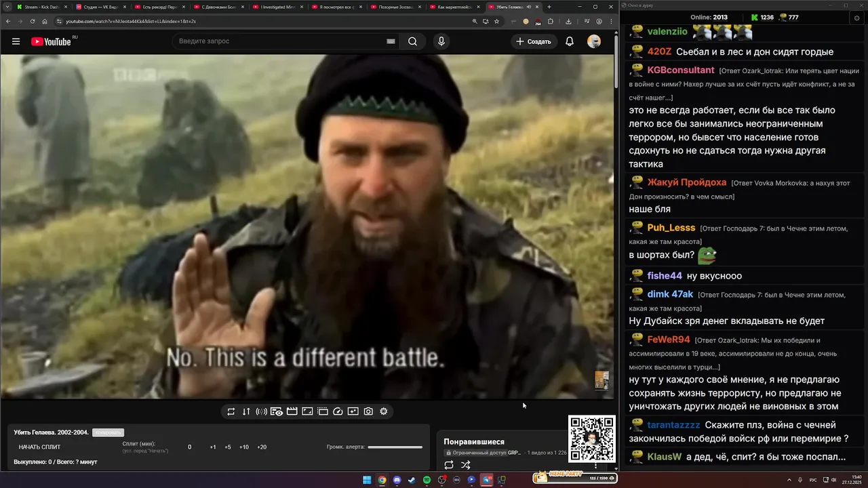Screen dimensions: 868x488
Task: Switch to the 'I Investigated Mine' tab
Action: pos(278,7)
